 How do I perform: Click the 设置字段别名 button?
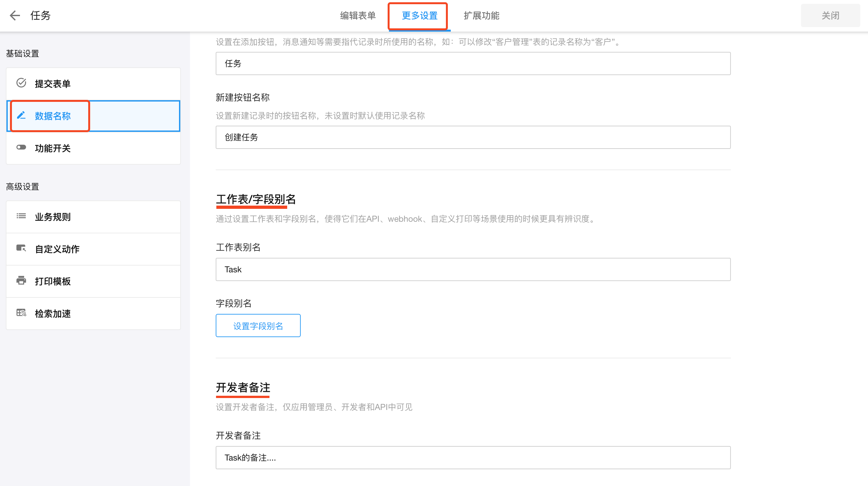coord(258,326)
